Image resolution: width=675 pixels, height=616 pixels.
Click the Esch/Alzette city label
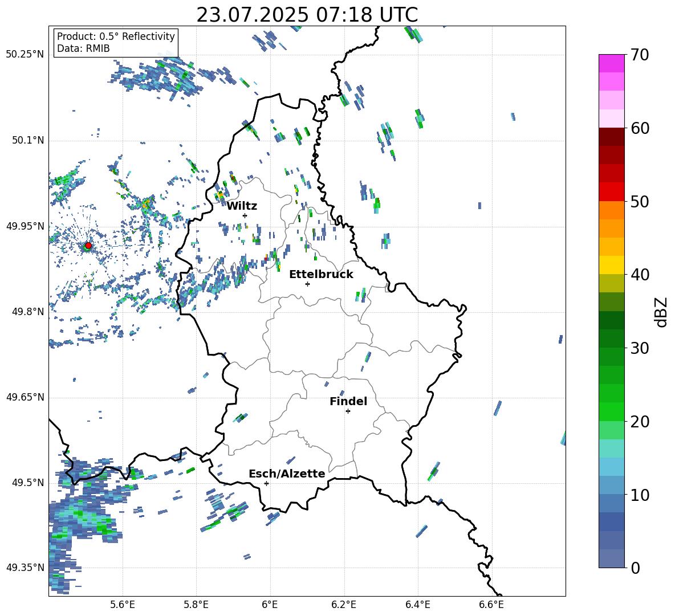tap(287, 474)
